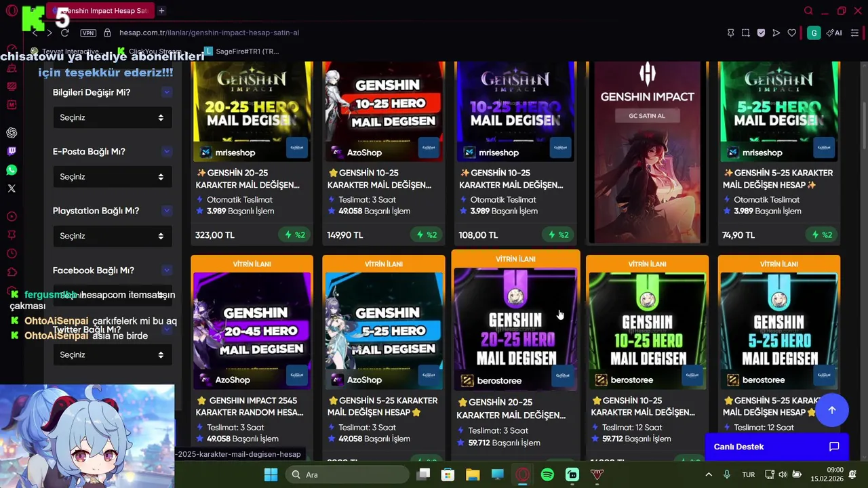
Task: Open Spotify from the taskbar
Action: pos(547,474)
